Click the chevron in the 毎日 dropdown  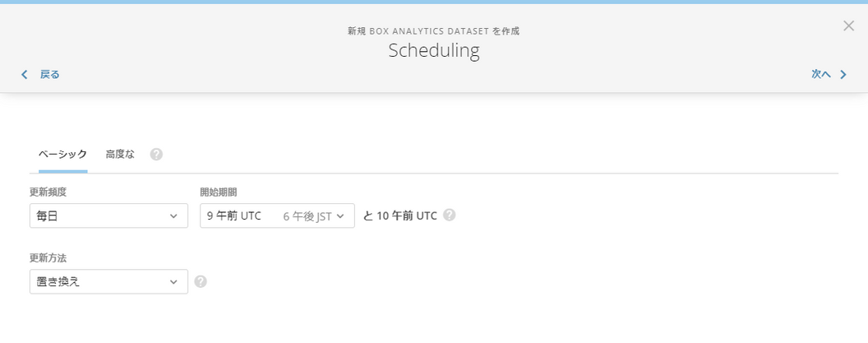click(173, 216)
